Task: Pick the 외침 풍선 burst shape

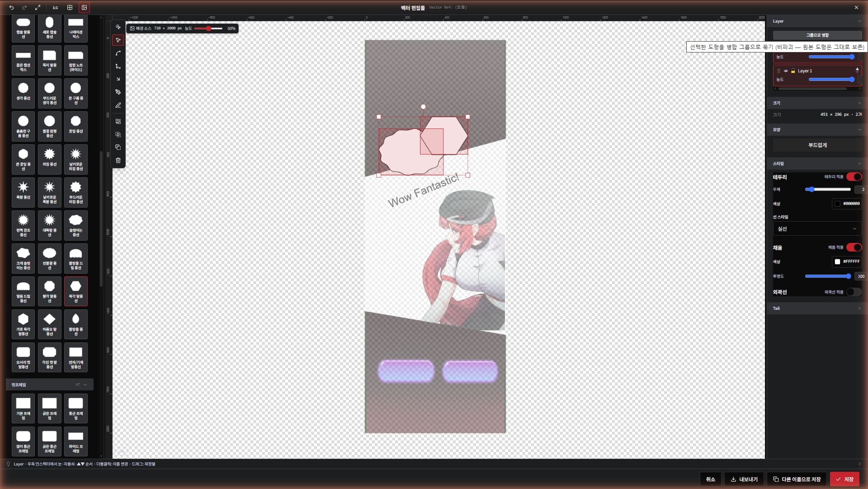Action: 49,159
